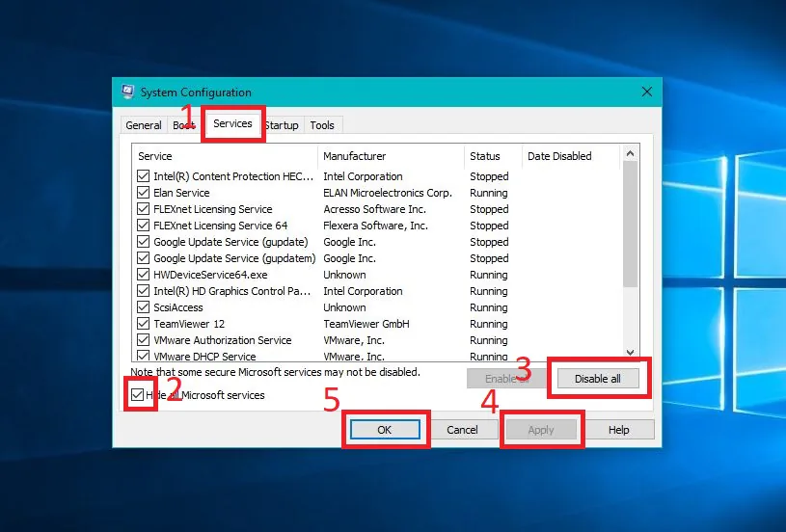Uncheck the ScsiAccess service
Viewport: 786px width, 532px height.
[x=144, y=307]
